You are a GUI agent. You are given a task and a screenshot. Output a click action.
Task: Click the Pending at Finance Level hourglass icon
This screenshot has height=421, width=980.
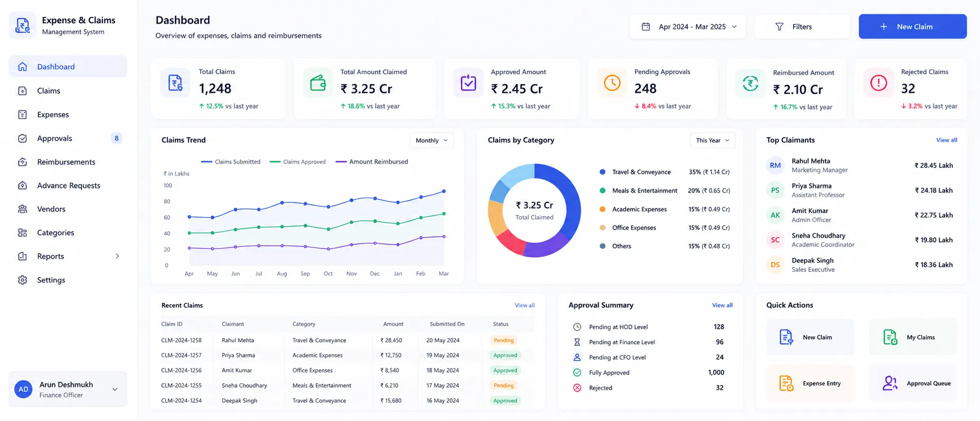point(577,342)
